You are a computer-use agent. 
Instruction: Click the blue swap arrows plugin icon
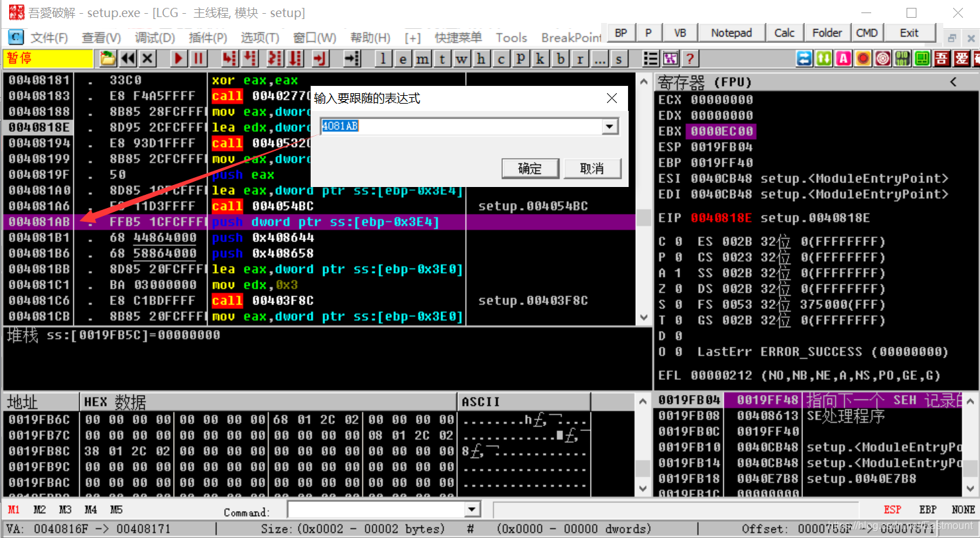coord(804,59)
